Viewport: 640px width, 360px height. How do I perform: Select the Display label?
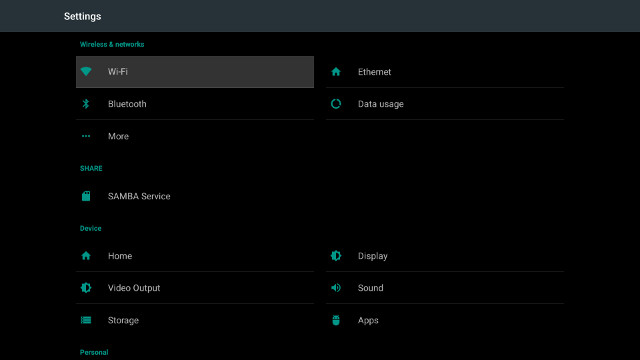(x=373, y=256)
